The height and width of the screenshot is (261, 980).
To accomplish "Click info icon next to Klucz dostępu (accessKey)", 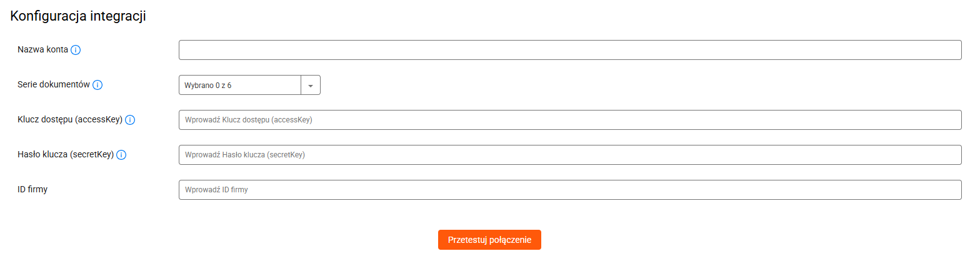I will (130, 120).
